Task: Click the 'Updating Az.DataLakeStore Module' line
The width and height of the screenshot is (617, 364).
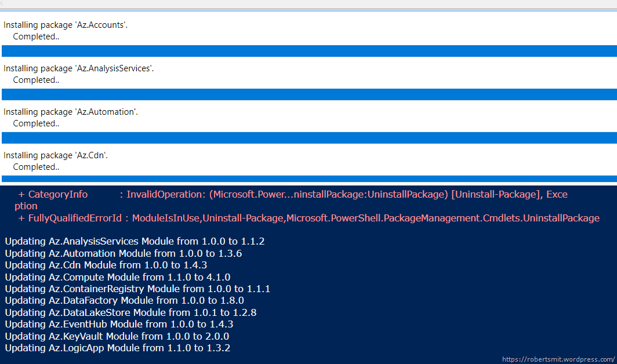Action: pyautogui.click(x=130, y=312)
